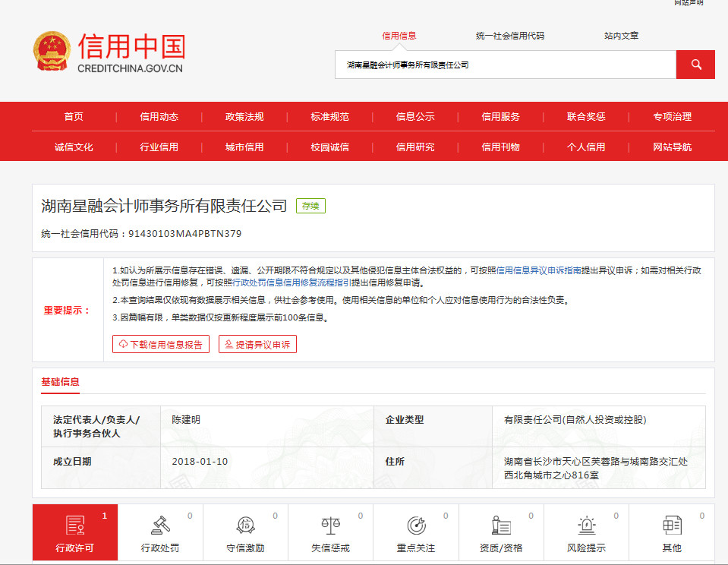This screenshot has height=565, width=728.
Task: Switch to the 统一社会信用代码 search tab
Action: click(510, 36)
